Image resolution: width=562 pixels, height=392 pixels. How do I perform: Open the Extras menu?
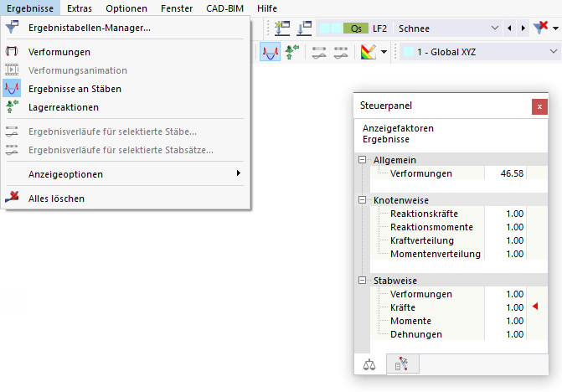pyautogui.click(x=80, y=8)
